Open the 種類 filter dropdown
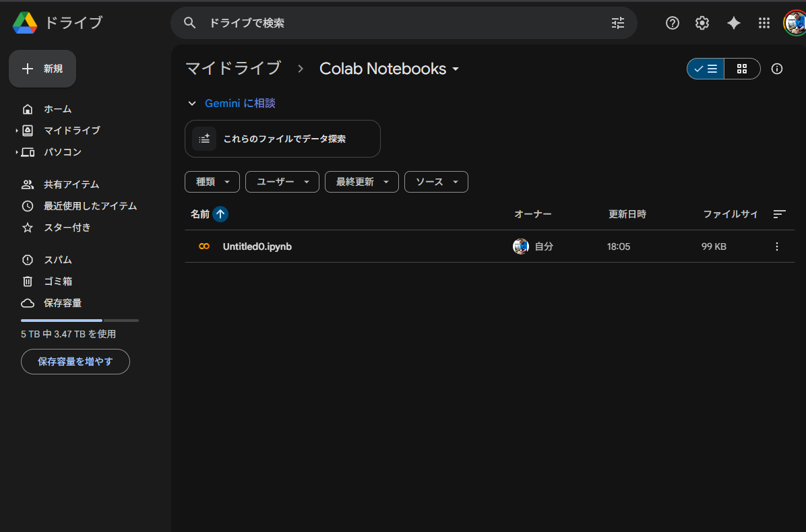 click(x=212, y=182)
